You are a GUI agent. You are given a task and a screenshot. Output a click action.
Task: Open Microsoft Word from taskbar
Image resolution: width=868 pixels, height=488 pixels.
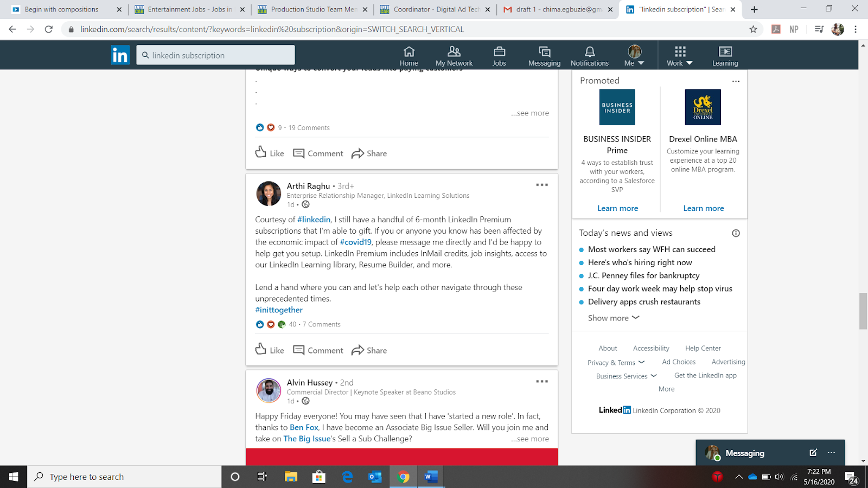(x=431, y=477)
